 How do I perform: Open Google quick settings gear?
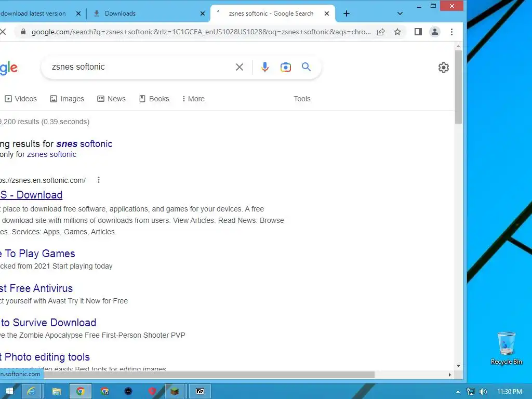(444, 68)
